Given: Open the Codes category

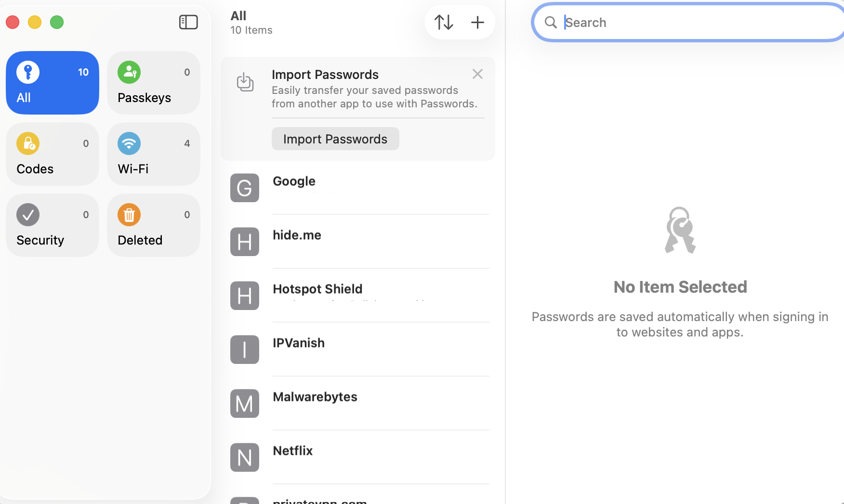Looking at the screenshot, I should pyautogui.click(x=53, y=154).
